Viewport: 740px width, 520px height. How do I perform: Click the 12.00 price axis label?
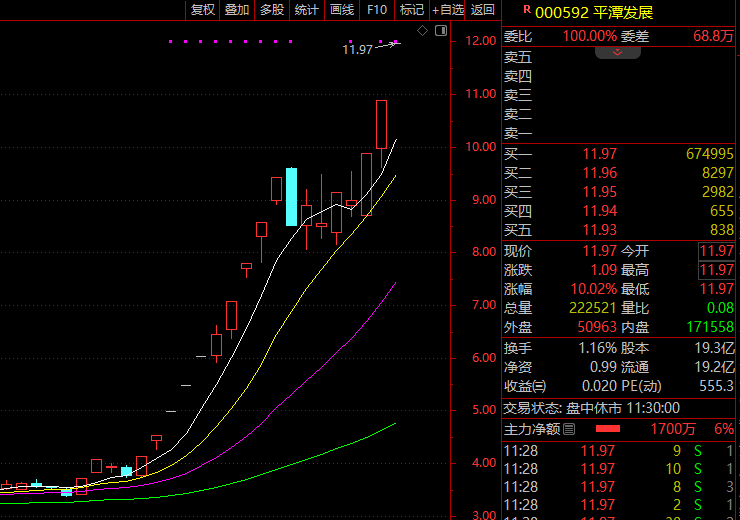480,41
